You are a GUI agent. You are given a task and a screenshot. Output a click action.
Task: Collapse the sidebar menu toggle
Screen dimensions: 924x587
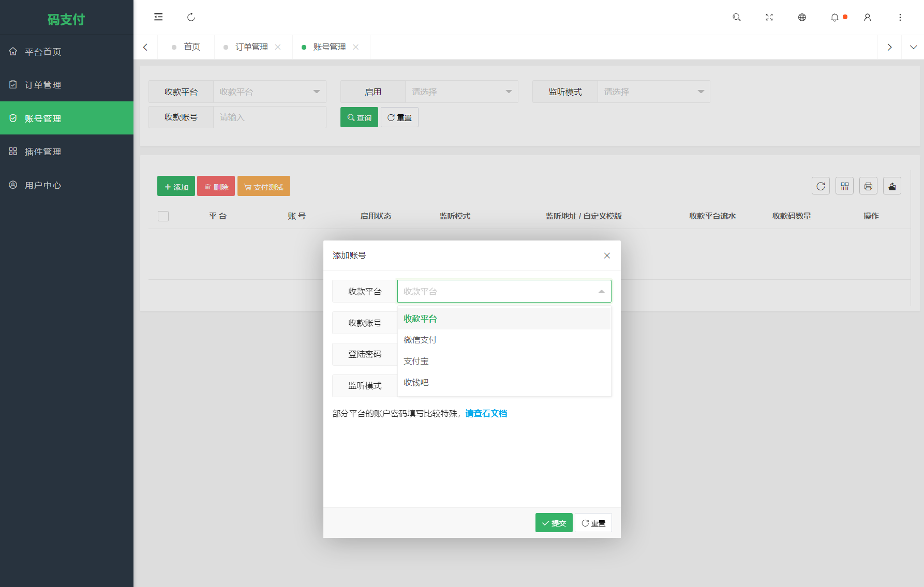[x=158, y=17]
